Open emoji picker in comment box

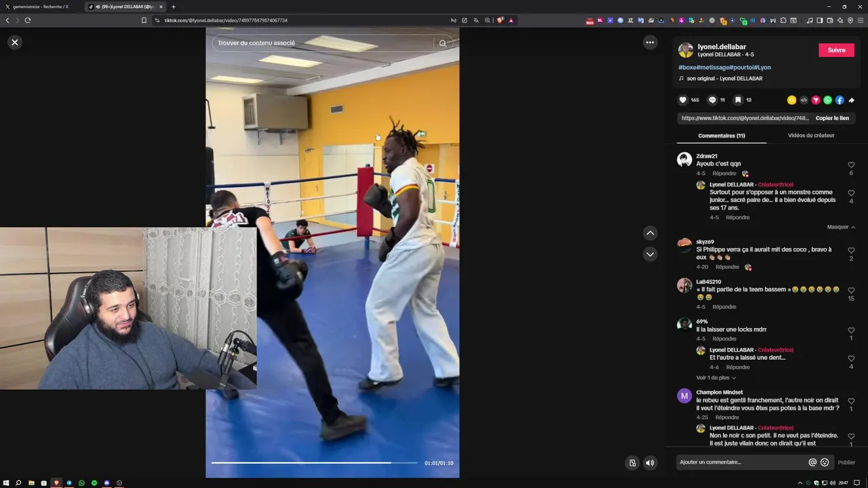[825, 462]
